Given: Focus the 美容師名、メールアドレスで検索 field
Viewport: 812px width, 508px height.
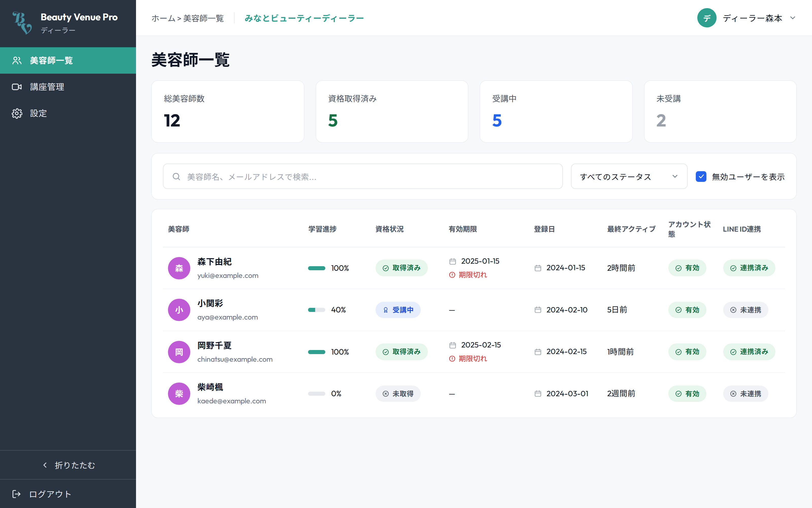Looking at the screenshot, I should click(363, 176).
